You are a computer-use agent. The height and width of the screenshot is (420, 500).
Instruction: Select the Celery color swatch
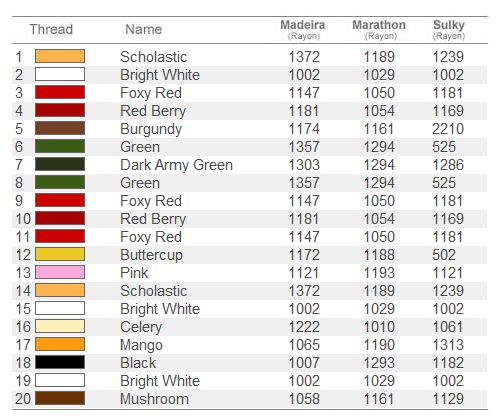click(60, 326)
